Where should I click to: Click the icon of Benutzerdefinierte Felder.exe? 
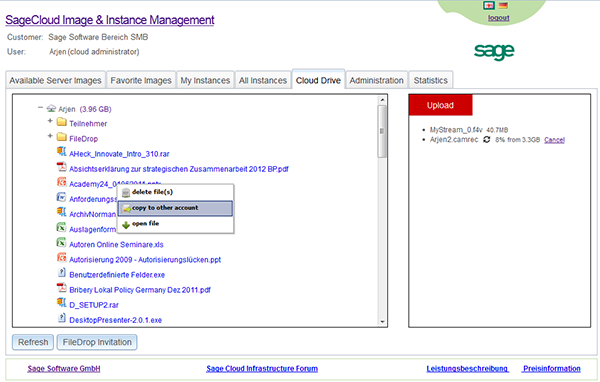click(x=62, y=273)
